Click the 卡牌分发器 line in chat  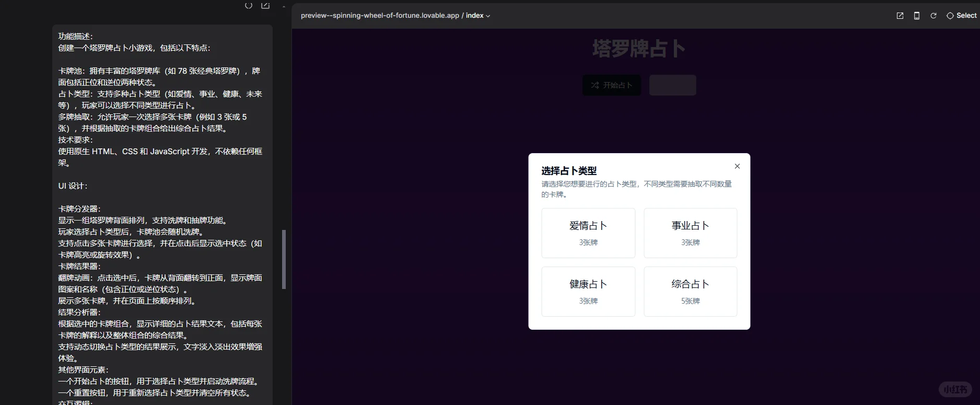(79, 209)
